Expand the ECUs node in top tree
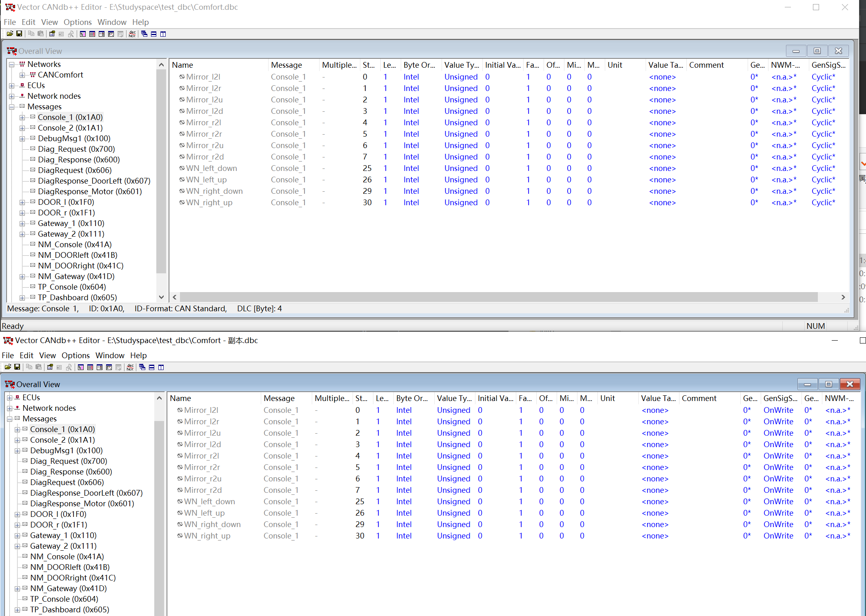The image size is (866, 616). point(12,86)
